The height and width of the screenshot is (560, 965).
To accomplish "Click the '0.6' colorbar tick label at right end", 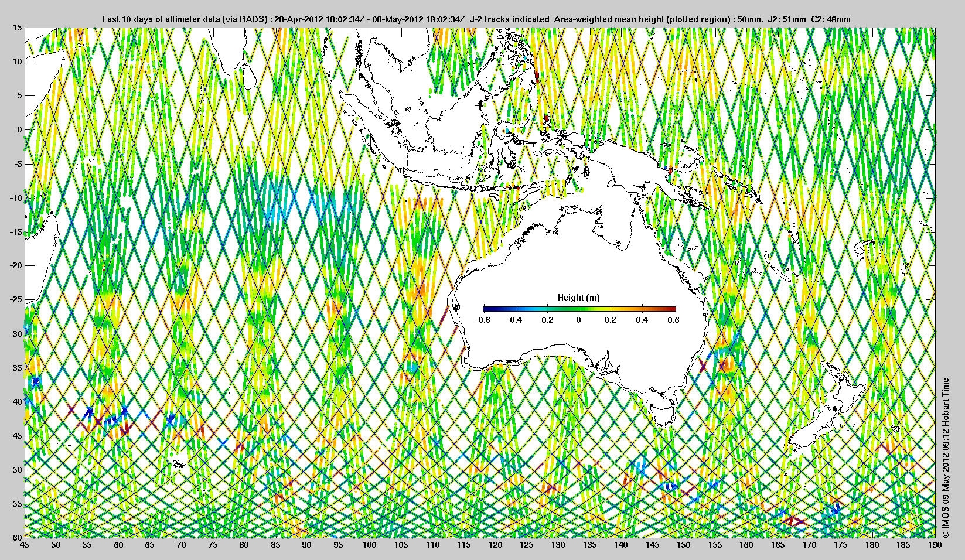I will point(673,320).
